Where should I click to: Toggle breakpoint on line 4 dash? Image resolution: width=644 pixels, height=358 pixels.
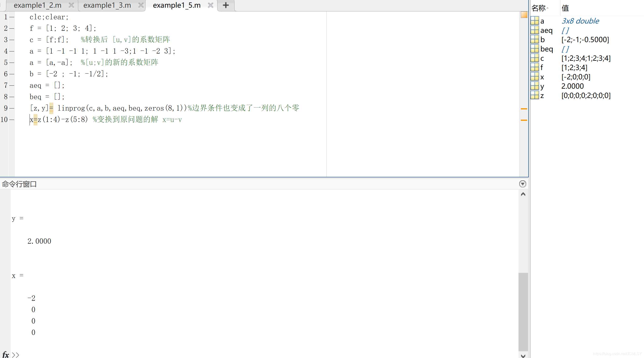coord(12,51)
